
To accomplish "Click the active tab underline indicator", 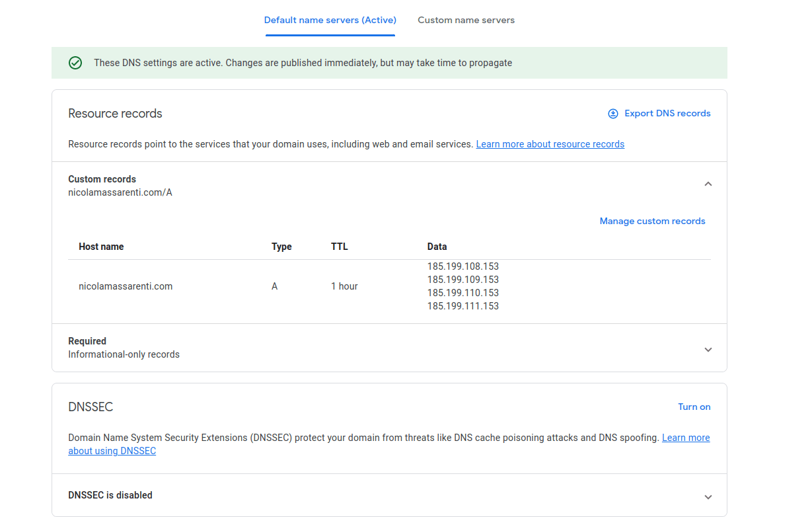I will [330, 36].
